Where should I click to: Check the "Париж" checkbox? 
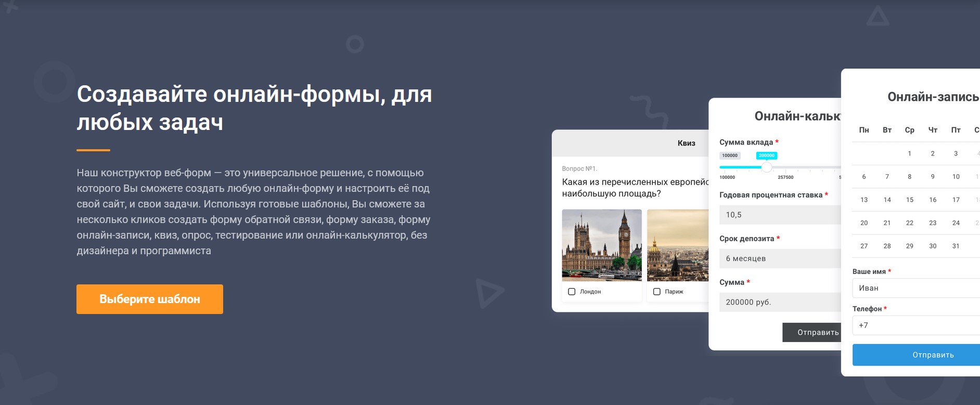click(x=657, y=292)
